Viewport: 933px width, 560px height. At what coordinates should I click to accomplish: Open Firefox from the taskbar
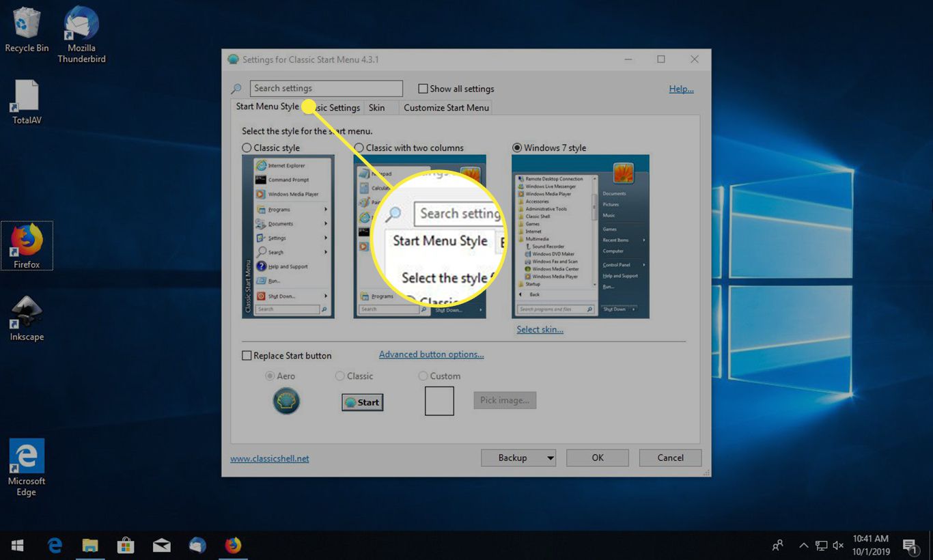233,546
